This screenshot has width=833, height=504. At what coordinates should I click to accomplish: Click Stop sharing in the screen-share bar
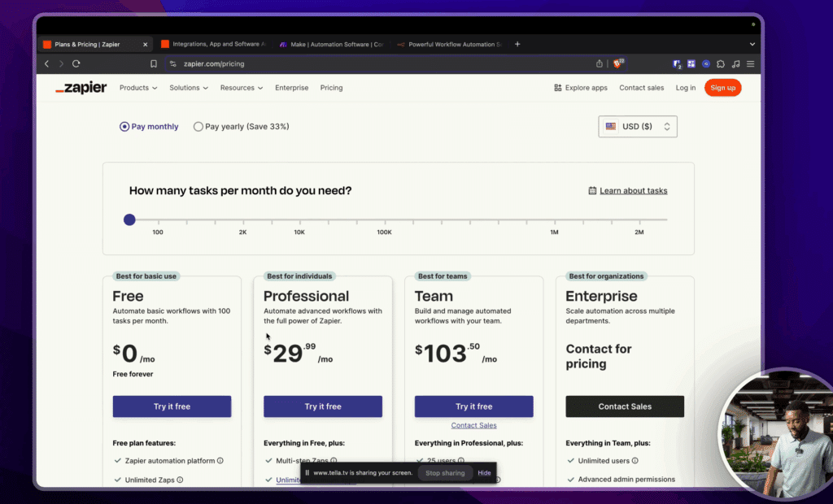[x=445, y=473]
